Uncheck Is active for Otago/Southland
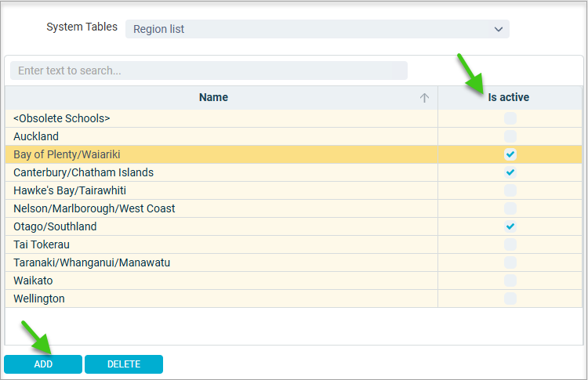The height and width of the screenshot is (380, 588). point(510,226)
